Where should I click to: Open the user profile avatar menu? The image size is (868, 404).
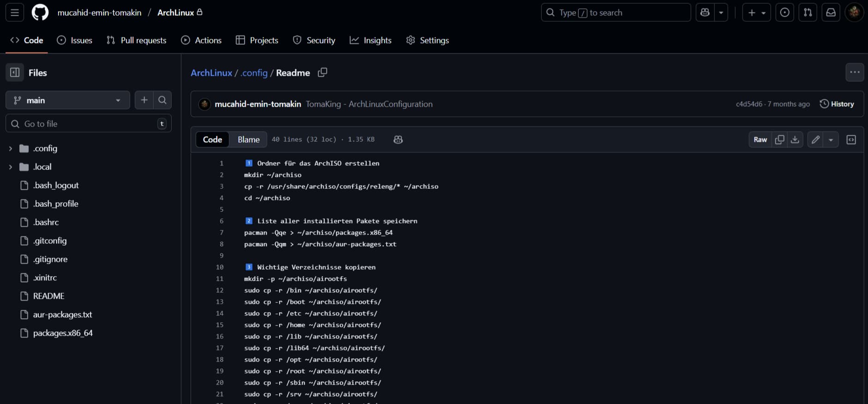click(854, 12)
